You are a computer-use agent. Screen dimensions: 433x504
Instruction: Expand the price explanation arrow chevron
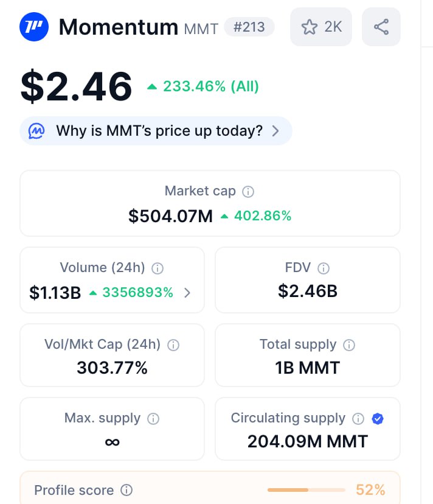coord(275,131)
